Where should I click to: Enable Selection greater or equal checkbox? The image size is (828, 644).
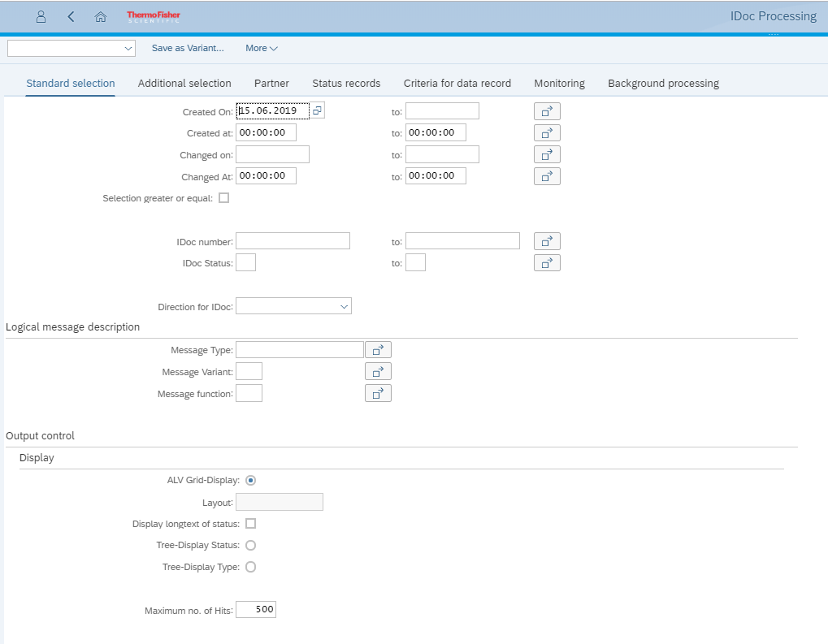[x=224, y=198]
